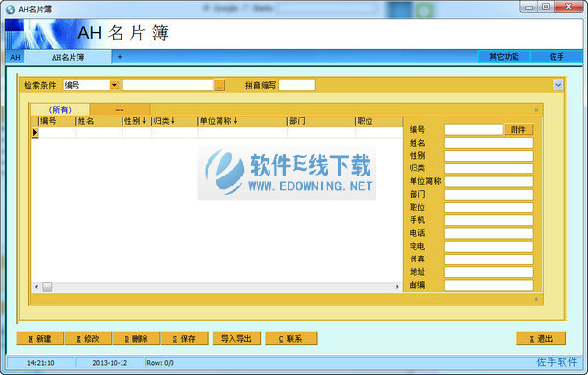
Task: Click the Row: 0/0 status entry
Action: pos(160,363)
